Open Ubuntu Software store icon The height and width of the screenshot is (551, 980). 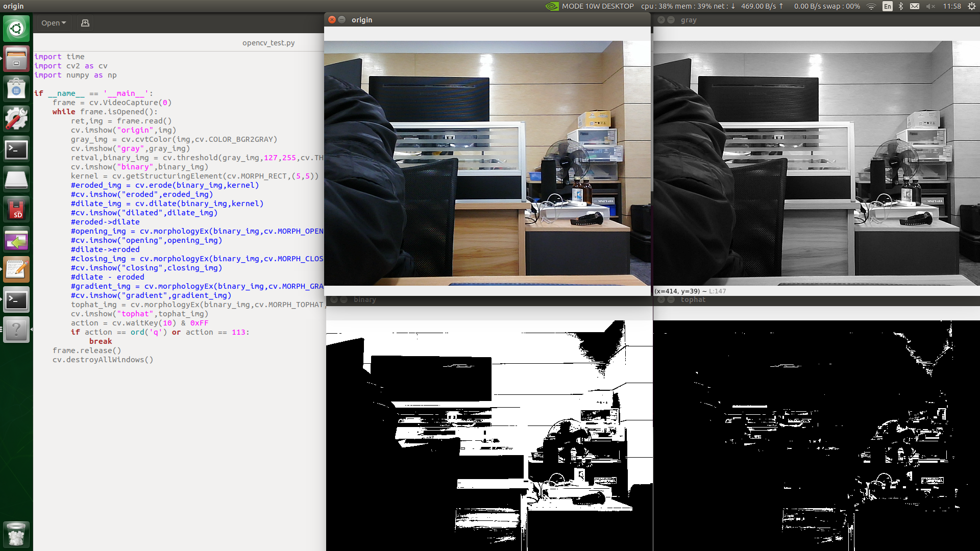16,89
